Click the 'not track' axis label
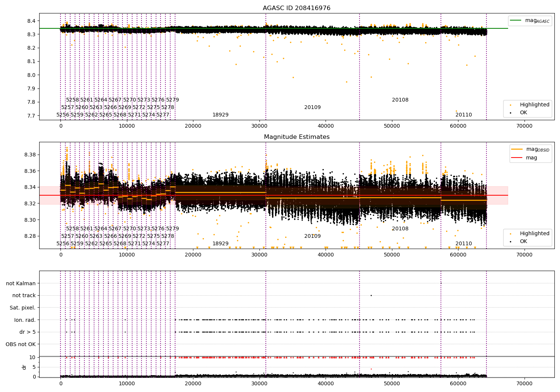The width and height of the screenshot is (560, 392). coord(24,295)
